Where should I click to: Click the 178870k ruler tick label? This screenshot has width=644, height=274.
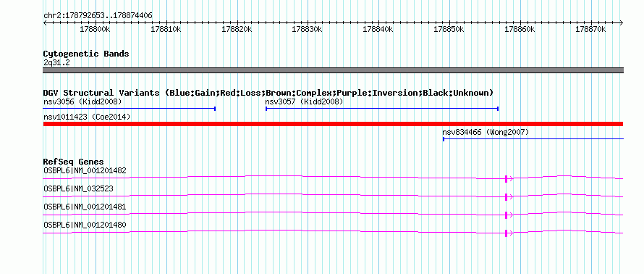pos(590,30)
